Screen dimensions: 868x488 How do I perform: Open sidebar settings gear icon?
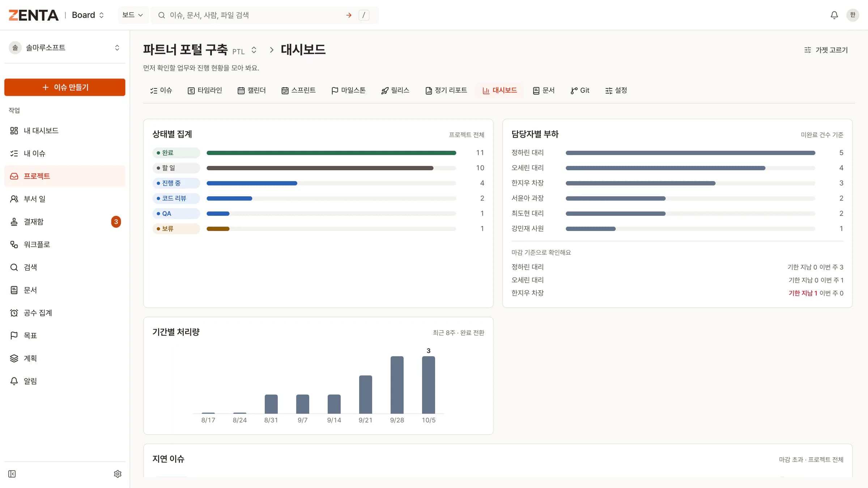click(118, 474)
